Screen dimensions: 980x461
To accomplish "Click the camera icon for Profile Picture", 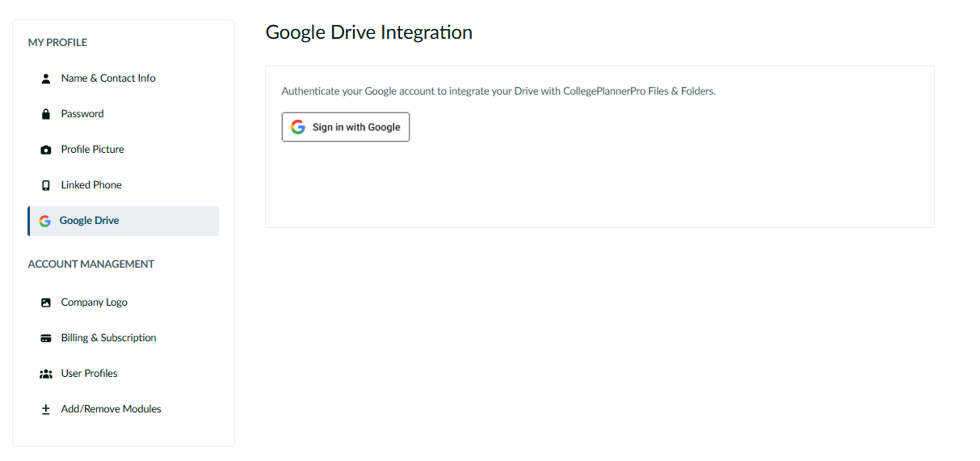I will (x=46, y=150).
